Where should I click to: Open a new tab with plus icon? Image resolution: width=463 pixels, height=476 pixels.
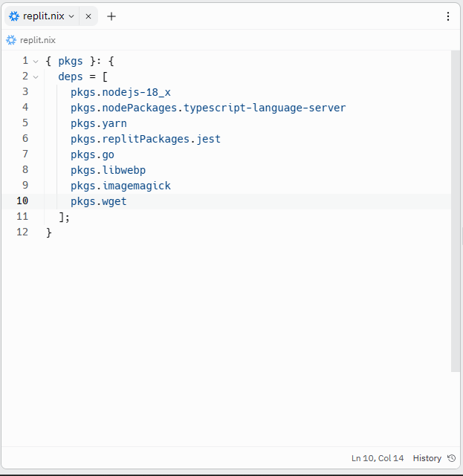pyautogui.click(x=111, y=16)
